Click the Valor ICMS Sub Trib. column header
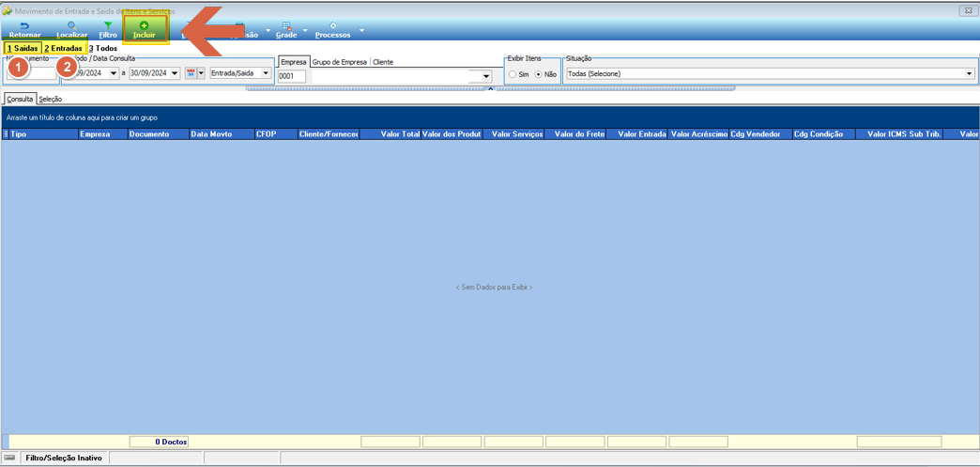 [899, 134]
